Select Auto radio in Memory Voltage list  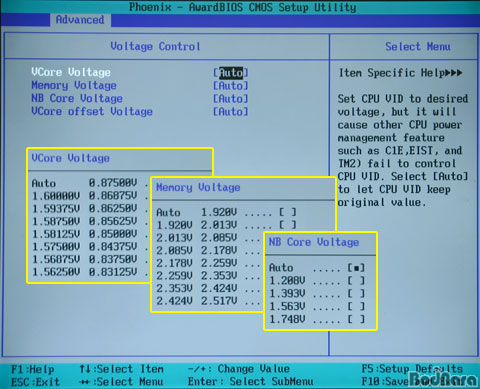coord(288,212)
